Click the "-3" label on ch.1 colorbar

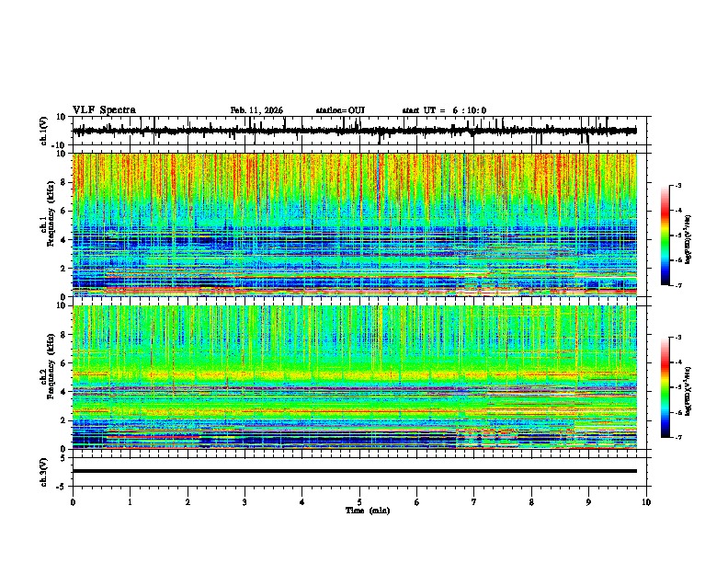tap(677, 185)
